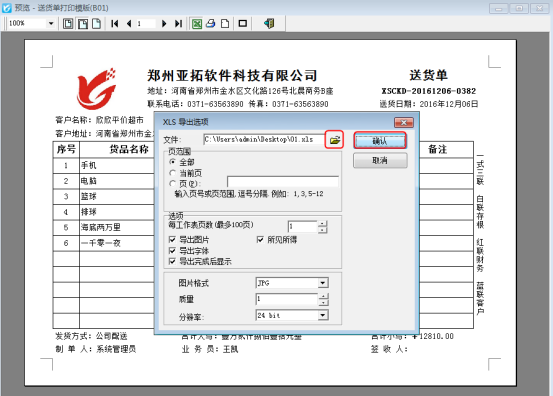Open the zoom 100% dropdown
Viewport: 553px width, 396px height.
51,24
